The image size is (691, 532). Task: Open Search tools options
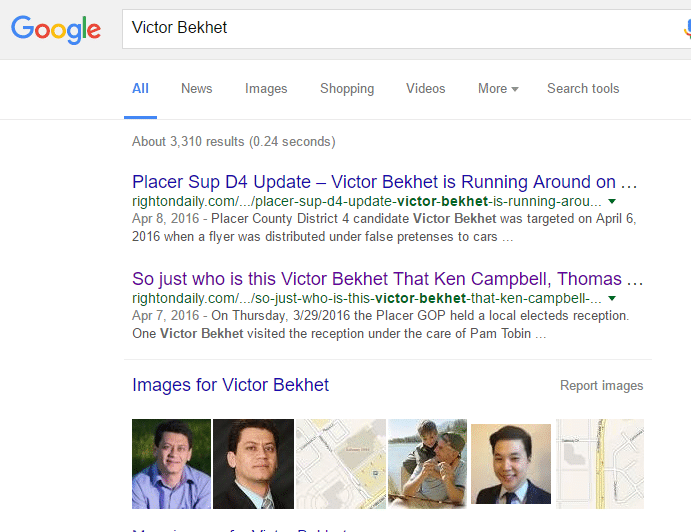click(x=583, y=88)
